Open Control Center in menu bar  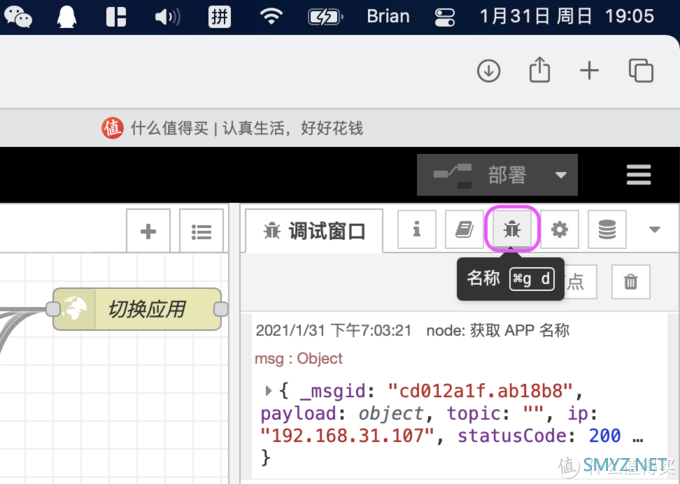(445, 17)
